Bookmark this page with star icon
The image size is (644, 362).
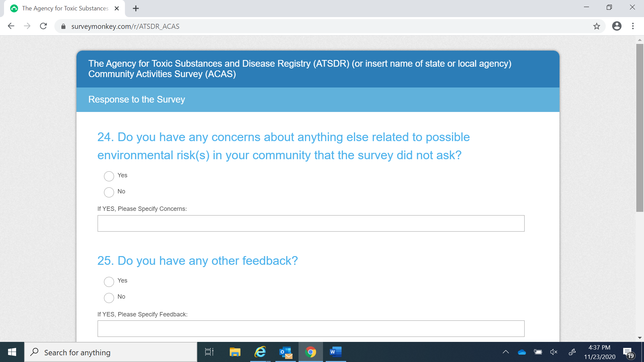pos(596,26)
